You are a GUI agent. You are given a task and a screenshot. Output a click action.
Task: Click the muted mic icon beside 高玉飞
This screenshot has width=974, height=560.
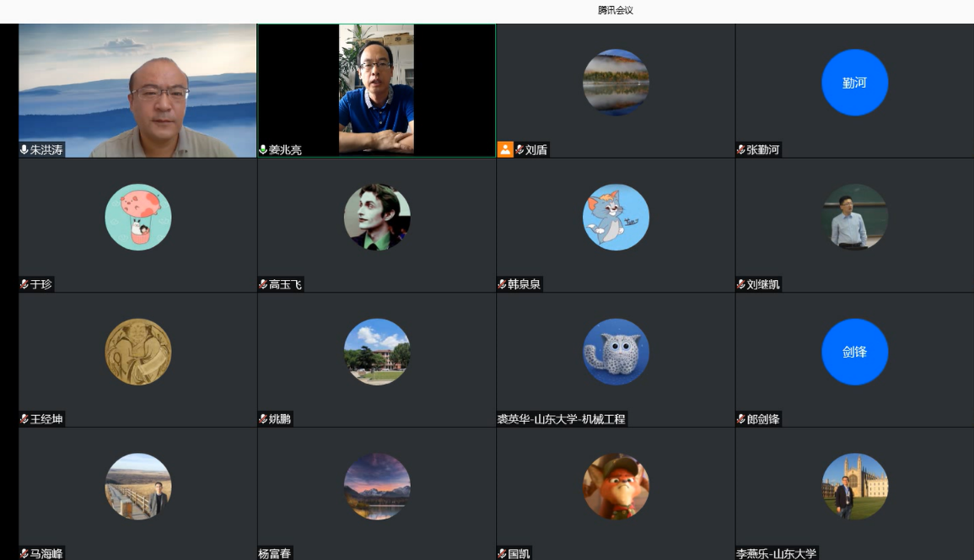pos(263,284)
